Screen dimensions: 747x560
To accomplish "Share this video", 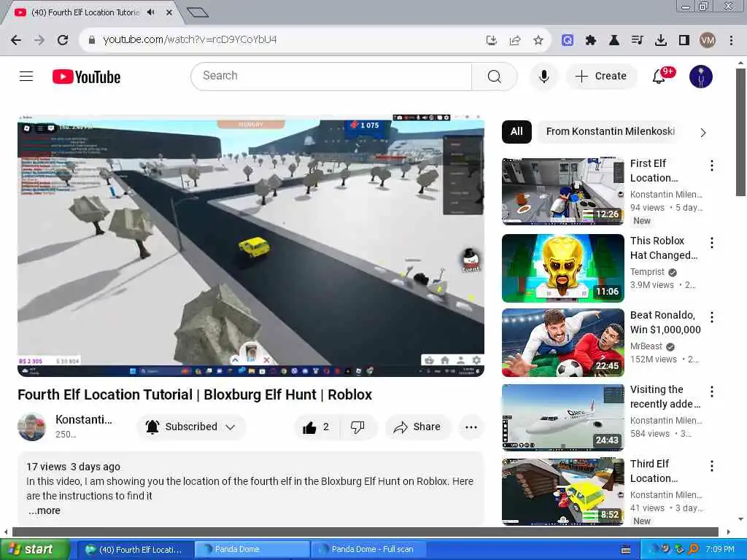I will tap(417, 427).
